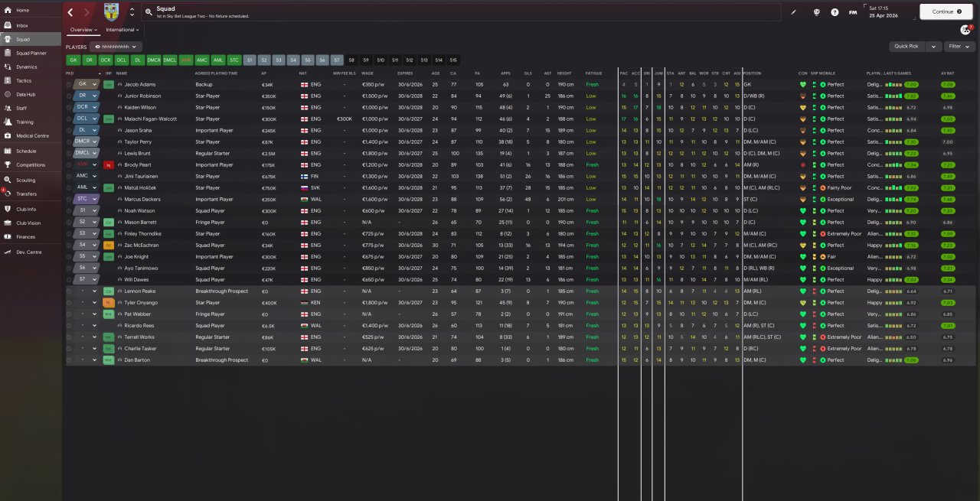
Task: Open Jacob Adams player profile
Action: click(x=140, y=84)
